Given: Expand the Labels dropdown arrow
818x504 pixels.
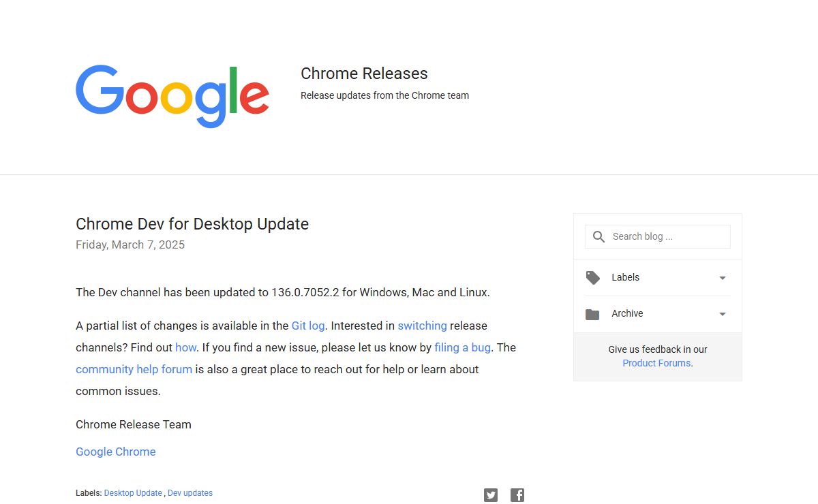Looking at the screenshot, I should [x=723, y=278].
